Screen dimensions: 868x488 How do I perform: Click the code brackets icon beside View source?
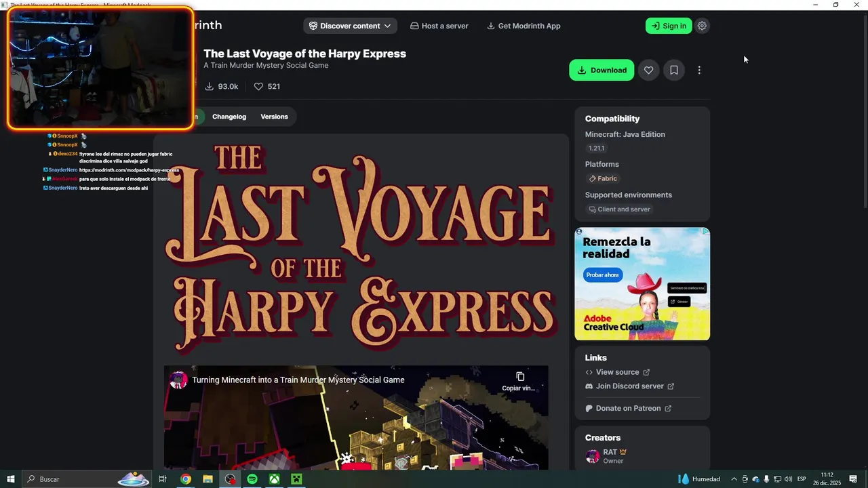pos(589,372)
